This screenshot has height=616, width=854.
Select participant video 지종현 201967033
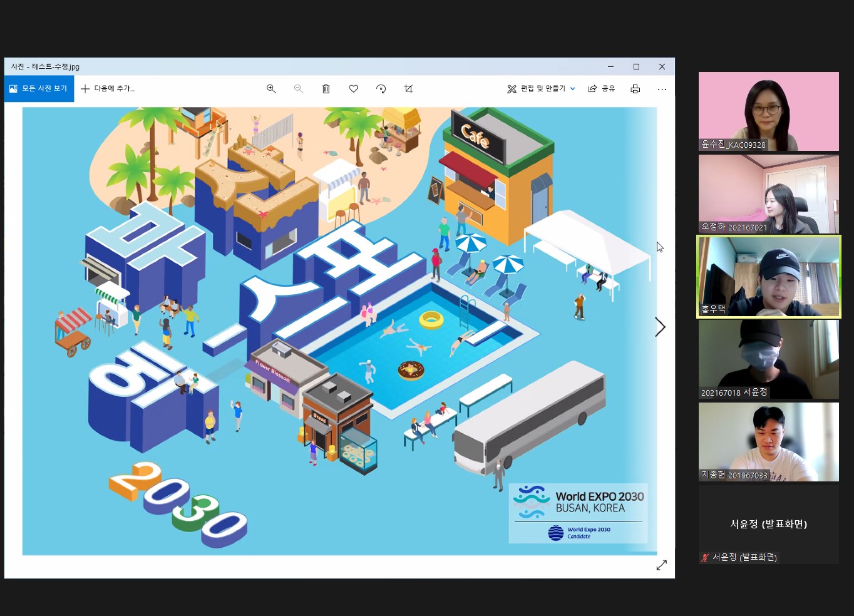pos(769,442)
